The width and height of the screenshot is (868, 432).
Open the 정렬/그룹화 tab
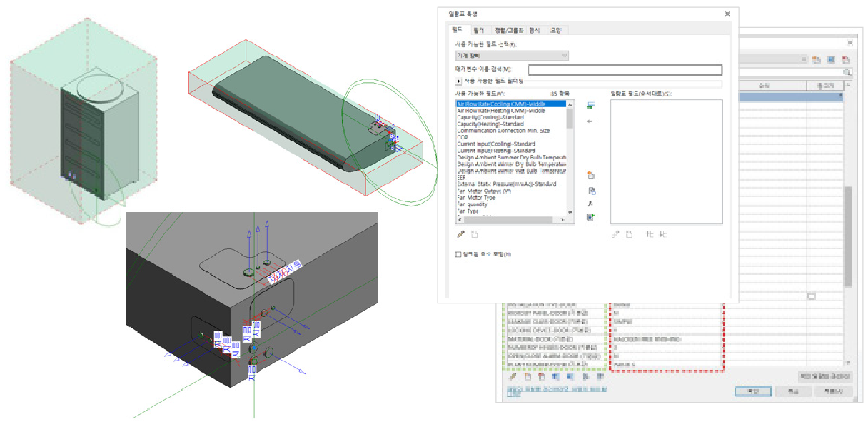509,30
